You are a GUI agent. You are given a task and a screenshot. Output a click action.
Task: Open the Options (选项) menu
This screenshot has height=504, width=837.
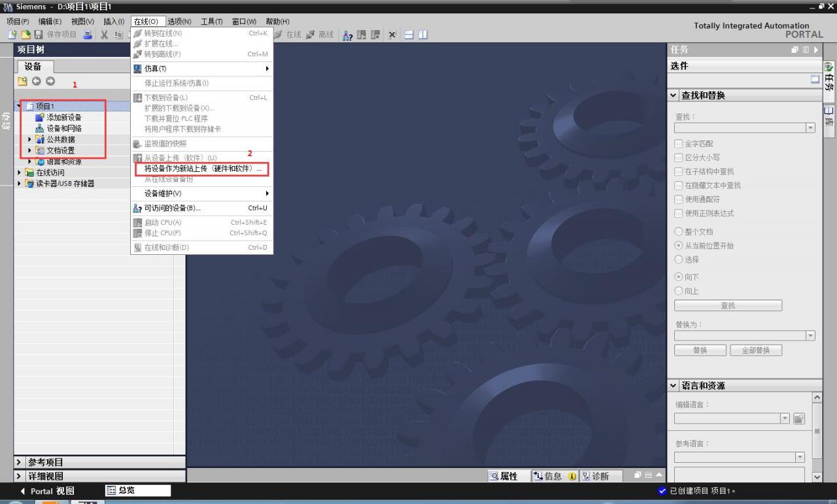click(x=179, y=22)
